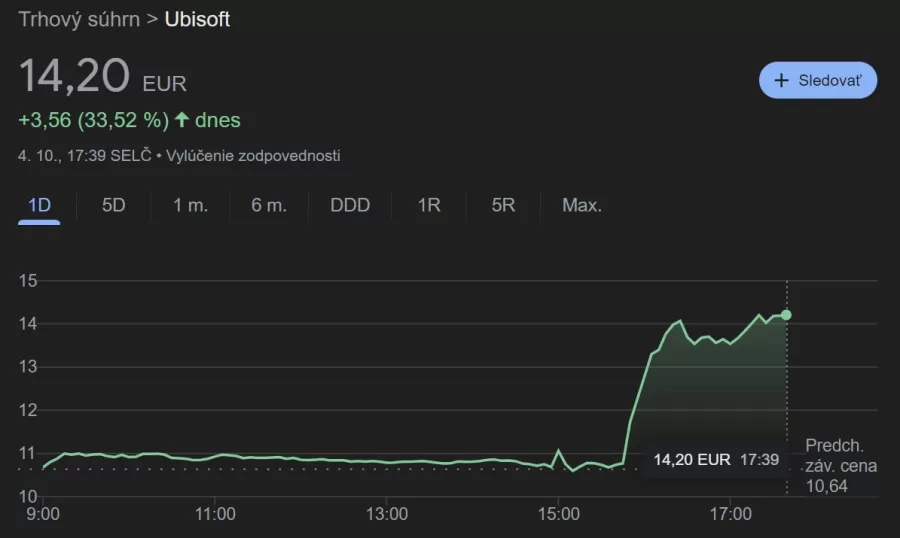Click the green up arrow next to dnes
Image resolution: width=900 pixels, height=538 pixels.
pos(182,119)
